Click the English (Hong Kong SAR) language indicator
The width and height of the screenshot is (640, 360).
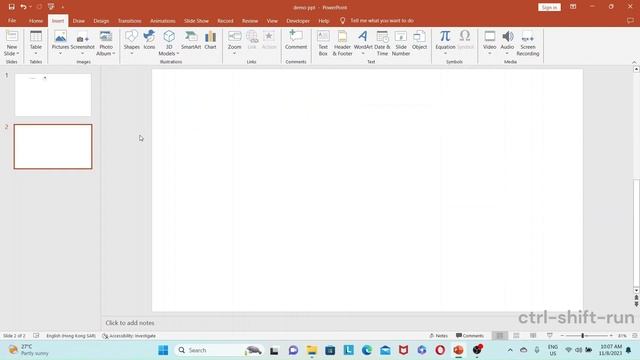click(71, 336)
